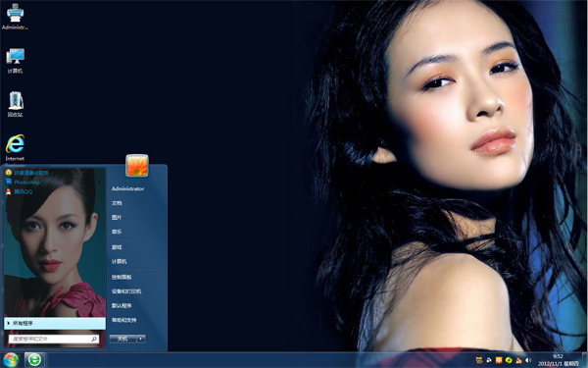588x368 pixels.
Task: Expand 所有程序 all programs list
Action: click(x=55, y=323)
